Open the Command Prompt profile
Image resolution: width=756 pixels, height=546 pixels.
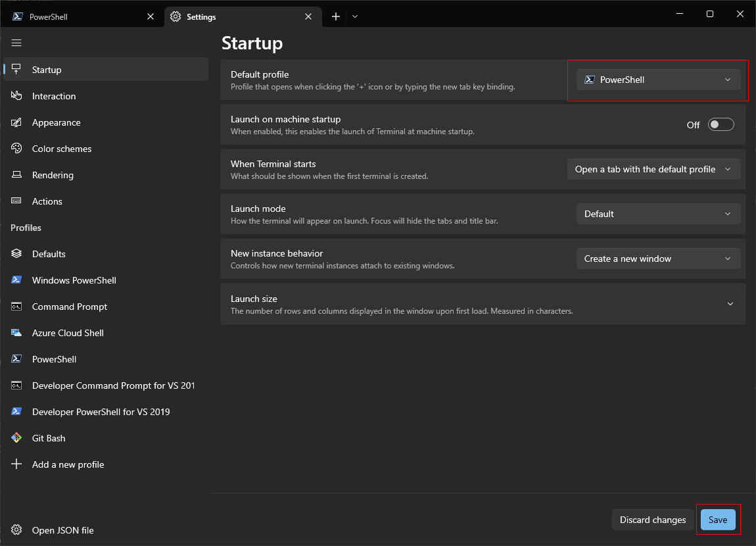pos(106,307)
